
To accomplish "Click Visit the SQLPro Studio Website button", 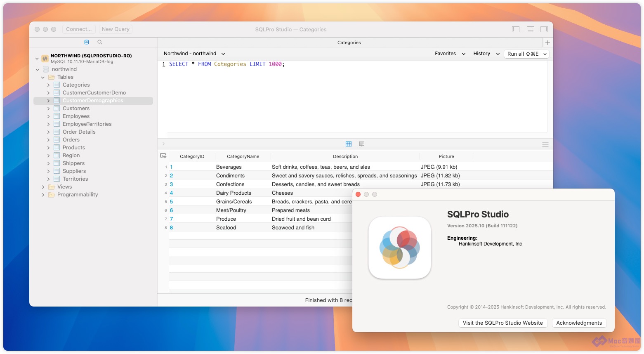I will coord(502,323).
